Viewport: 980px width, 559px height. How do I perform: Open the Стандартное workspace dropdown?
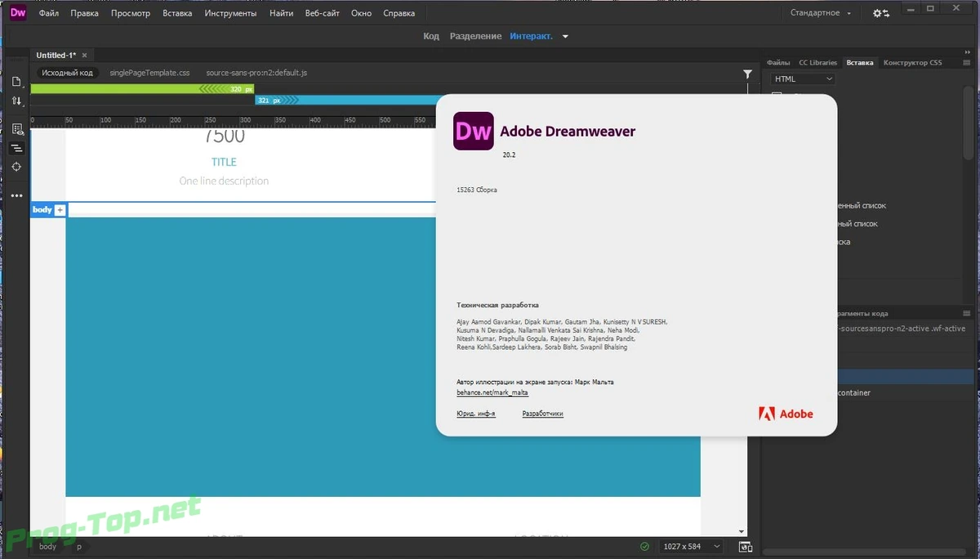pos(820,13)
